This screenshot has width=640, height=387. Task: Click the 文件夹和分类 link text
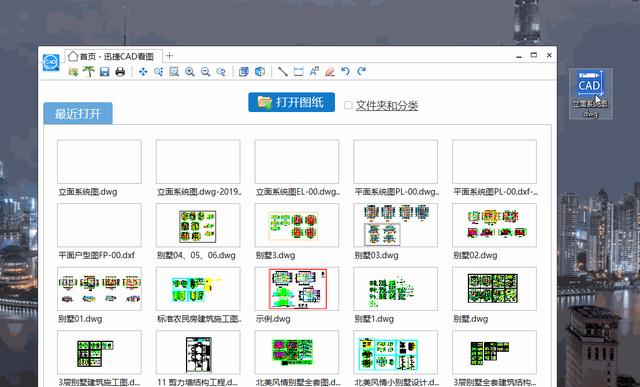[x=387, y=106]
